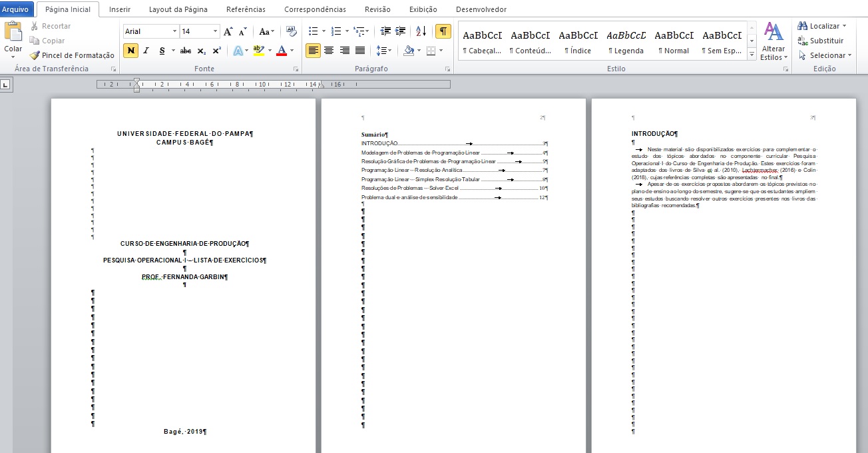Apply strikethrough abc formatting

point(186,51)
